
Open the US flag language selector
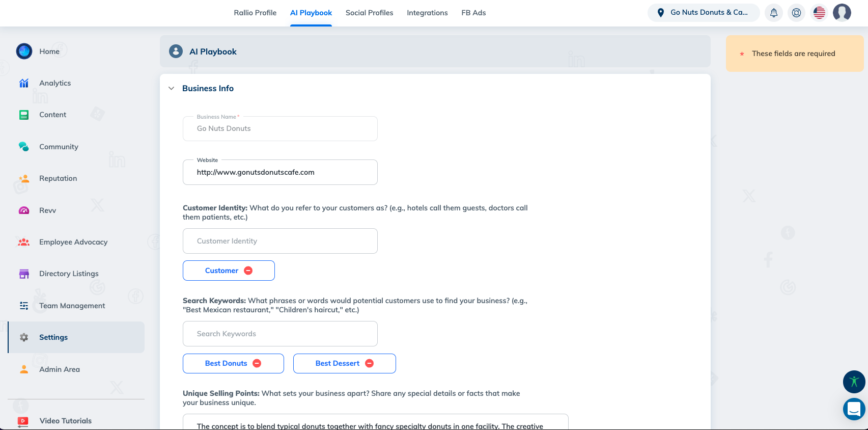click(819, 13)
